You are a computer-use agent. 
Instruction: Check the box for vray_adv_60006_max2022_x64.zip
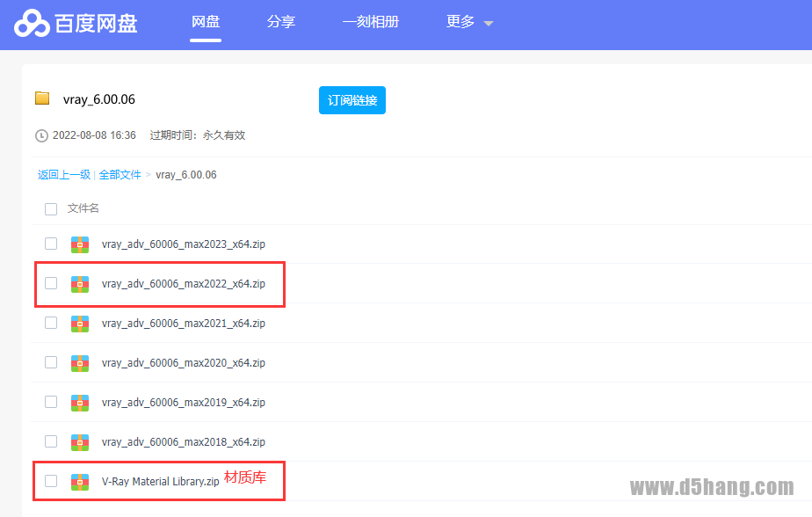[51, 283]
